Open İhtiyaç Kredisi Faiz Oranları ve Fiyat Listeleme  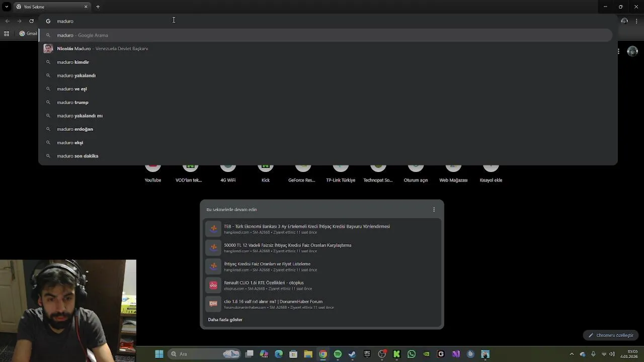322,266
